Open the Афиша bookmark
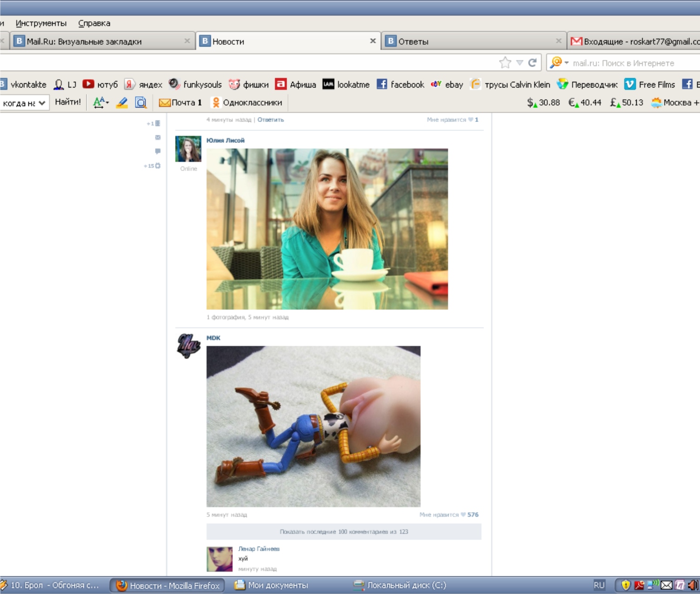 (296, 84)
